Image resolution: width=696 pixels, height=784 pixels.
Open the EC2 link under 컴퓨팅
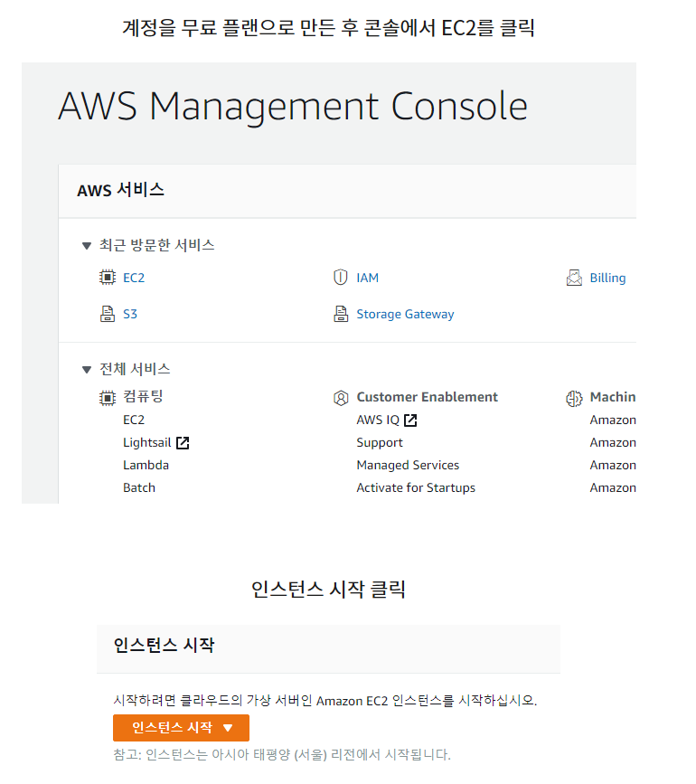point(132,419)
